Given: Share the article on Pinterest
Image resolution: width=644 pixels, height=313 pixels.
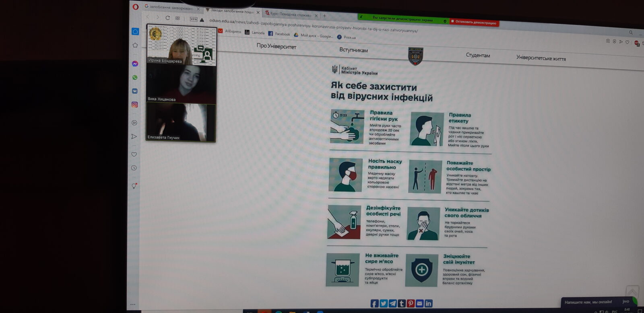Looking at the screenshot, I should (411, 303).
